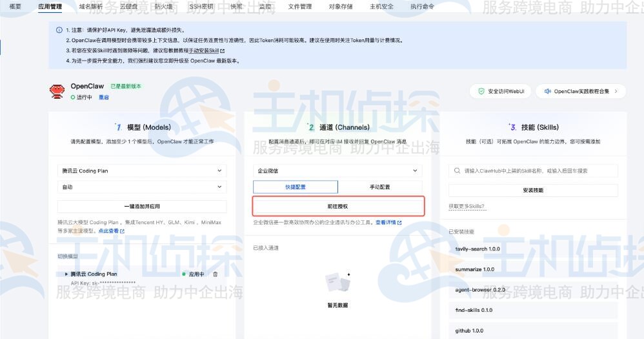The image size is (644, 339).
Task: Click the 运行中 status indicator
Action: pos(81,98)
